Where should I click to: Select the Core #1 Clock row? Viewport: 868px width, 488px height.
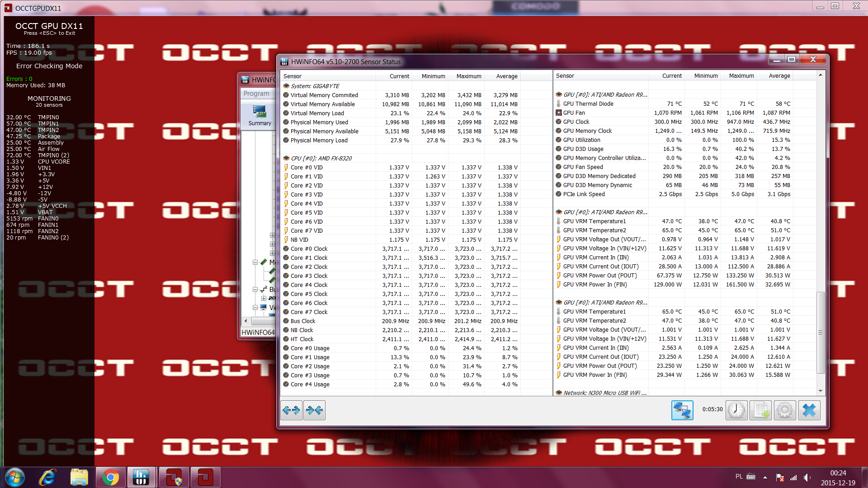coord(401,258)
